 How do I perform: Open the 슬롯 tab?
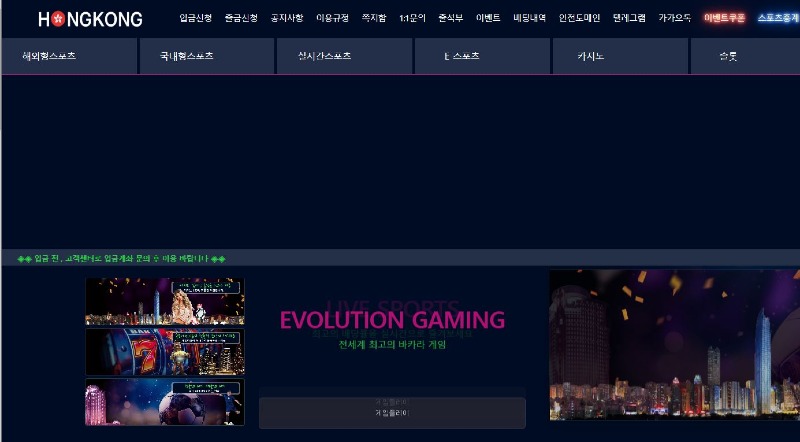[x=745, y=56]
